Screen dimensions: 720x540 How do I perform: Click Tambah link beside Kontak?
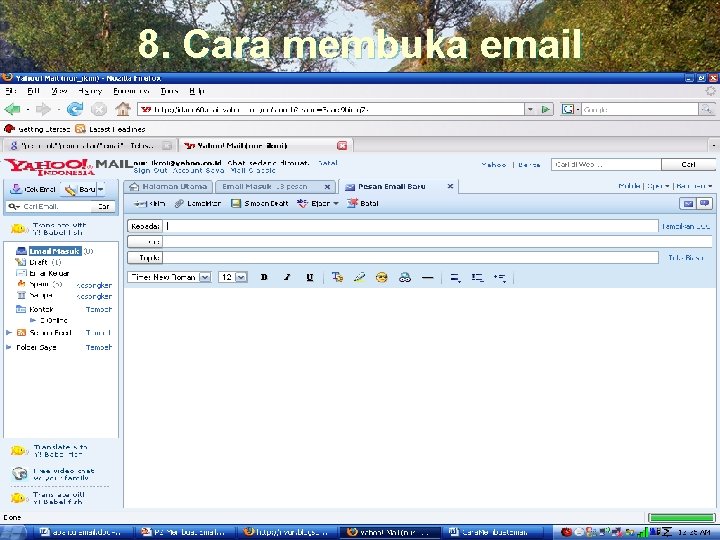[x=99, y=309]
